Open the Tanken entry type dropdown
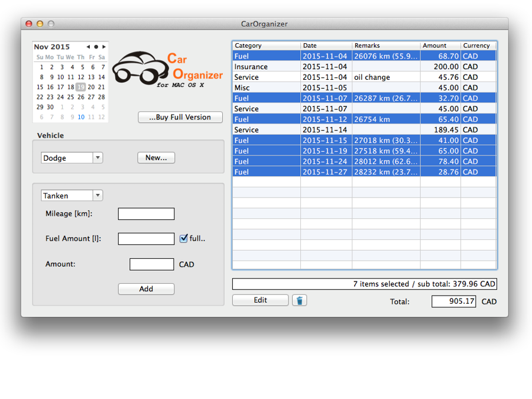Screen dimensions: 532x399 point(72,196)
